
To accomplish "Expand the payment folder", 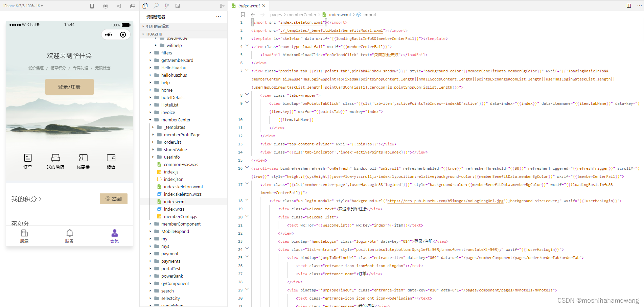I will (x=183, y=254).
